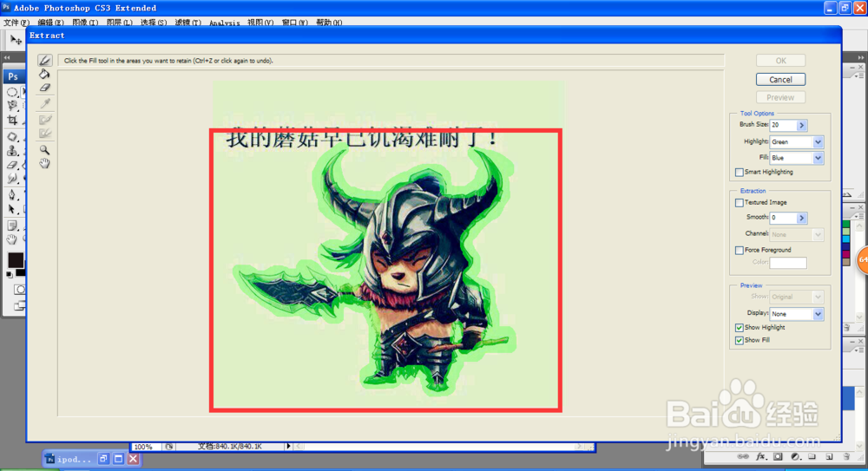Click the foreground color swatch in toolbox
Image resolution: width=868 pixels, height=471 pixels.
click(x=15, y=259)
